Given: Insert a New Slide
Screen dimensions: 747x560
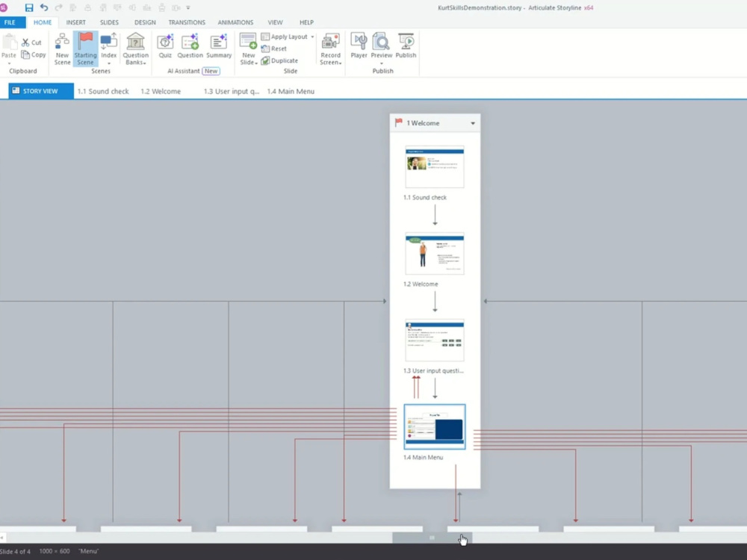Looking at the screenshot, I should [x=248, y=43].
